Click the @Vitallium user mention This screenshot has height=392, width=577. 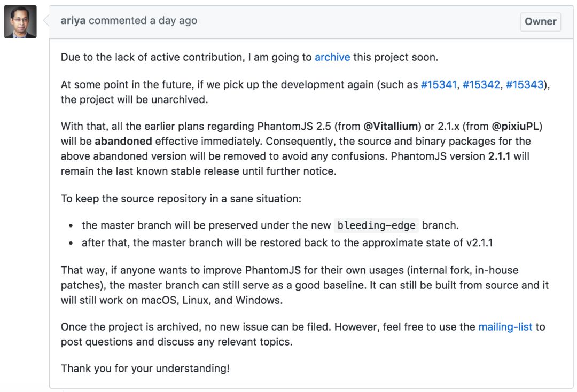coord(391,127)
